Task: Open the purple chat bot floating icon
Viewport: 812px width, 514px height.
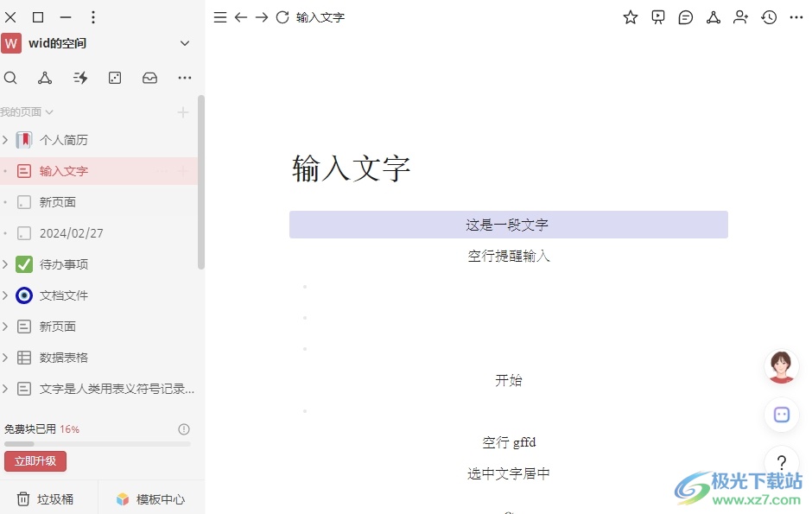Action: 782,415
